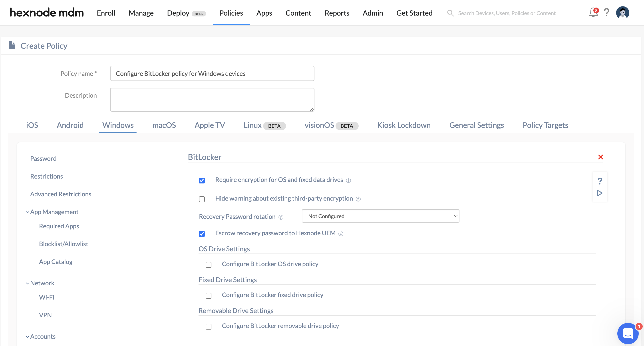Open Get Started page
Image resolution: width=644 pixels, height=346 pixels.
click(414, 13)
